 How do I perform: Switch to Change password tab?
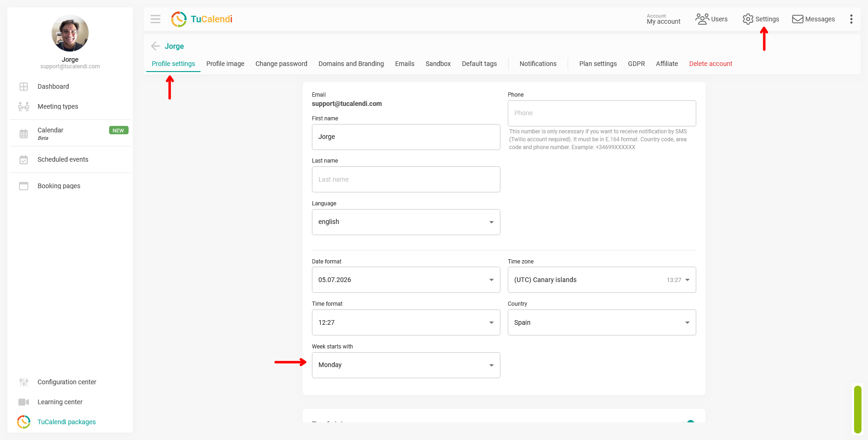click(281, 64)
